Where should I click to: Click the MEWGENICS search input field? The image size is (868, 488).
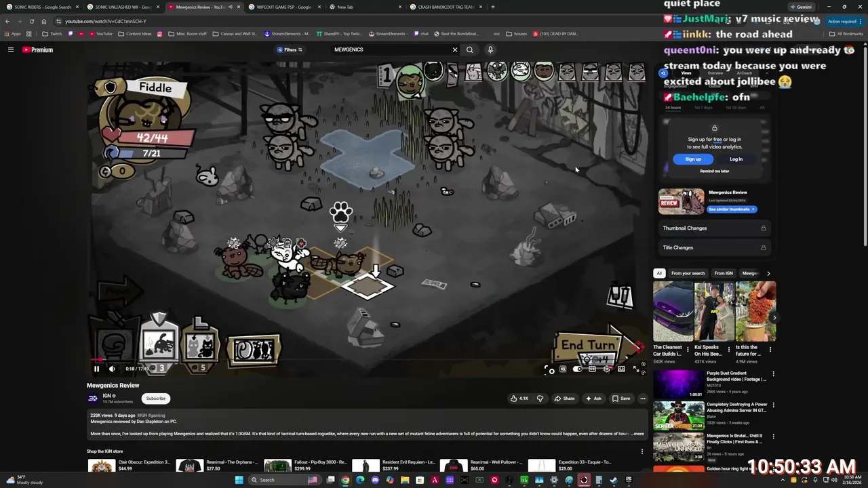click(390, 49)
